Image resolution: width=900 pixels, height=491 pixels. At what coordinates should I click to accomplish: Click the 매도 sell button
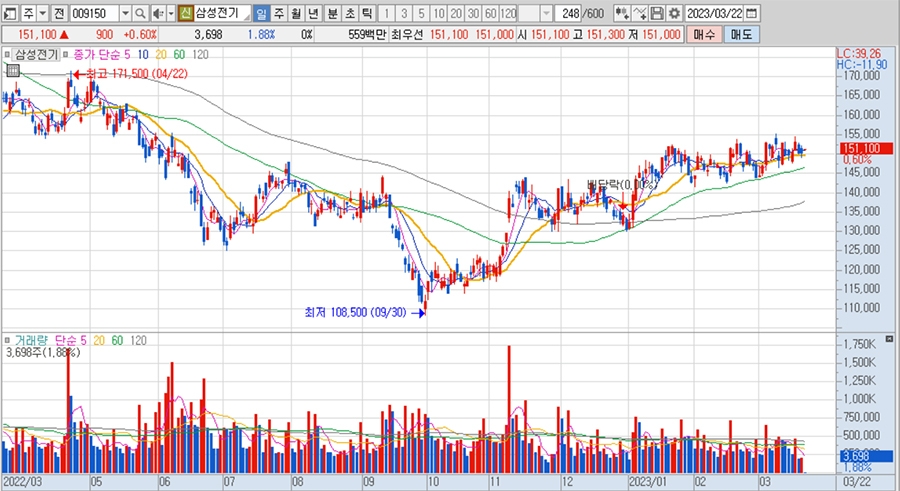(x=740, y=34)
